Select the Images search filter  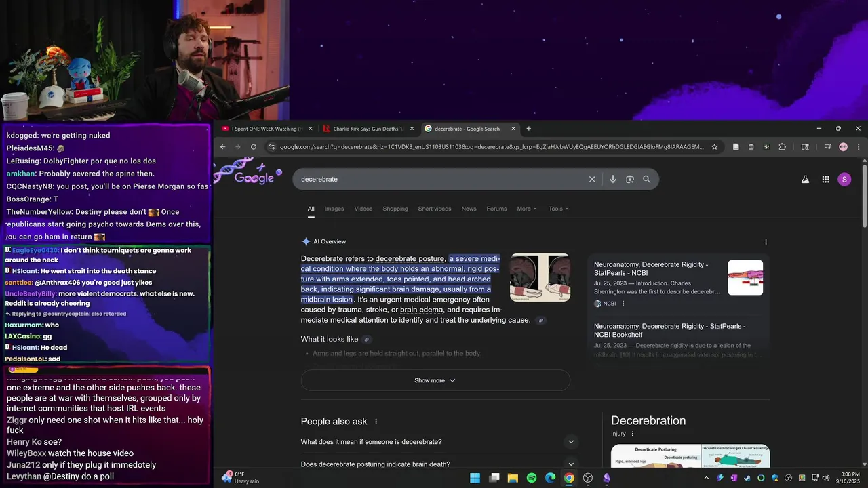click(x=334, y=209)
